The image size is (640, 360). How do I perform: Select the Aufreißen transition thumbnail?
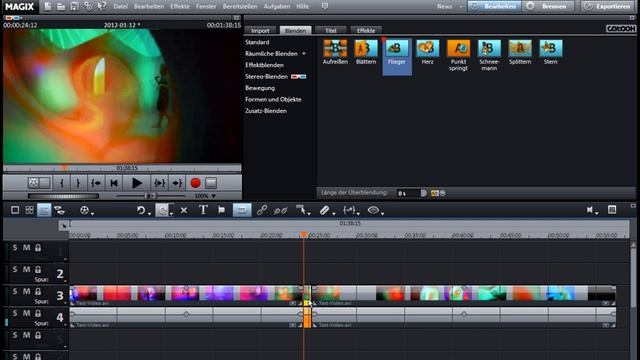point(335,49)
